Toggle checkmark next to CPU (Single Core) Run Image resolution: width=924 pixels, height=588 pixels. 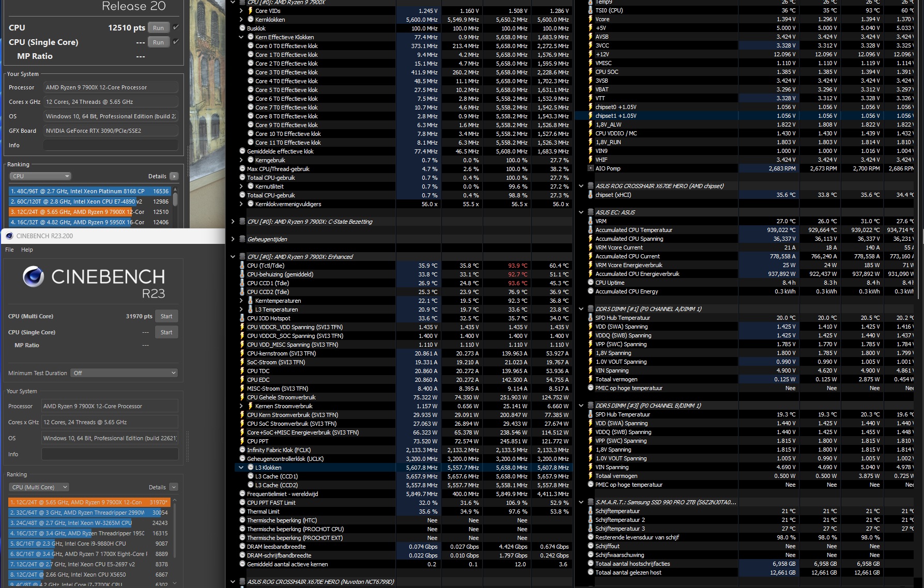(176, 42)
